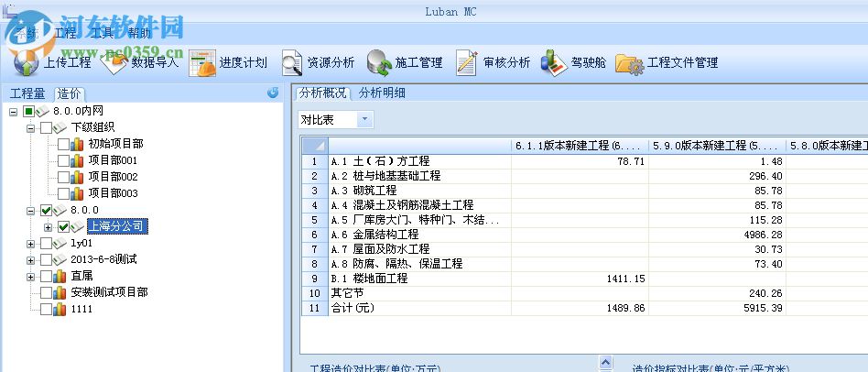Click the 6.1.1版本新建工程 column header
The width and height of the screenshot is (868, 372).
click(x=580, y=147)
